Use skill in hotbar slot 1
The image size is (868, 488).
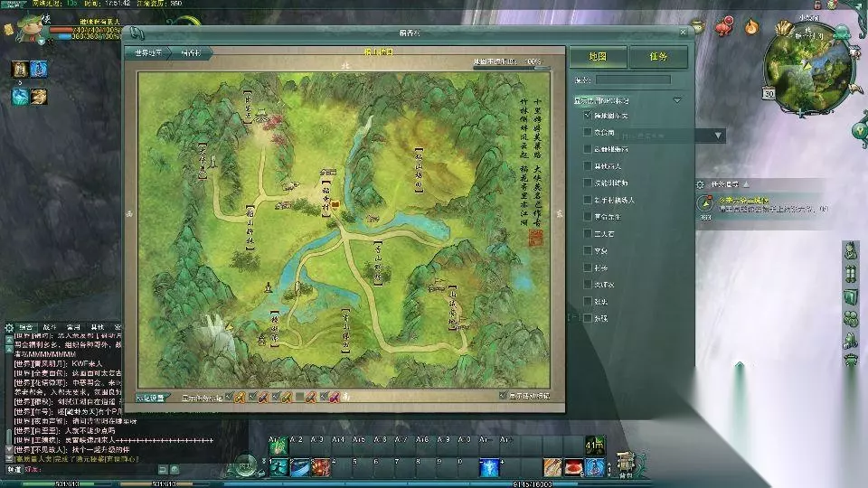pos(279,467)
